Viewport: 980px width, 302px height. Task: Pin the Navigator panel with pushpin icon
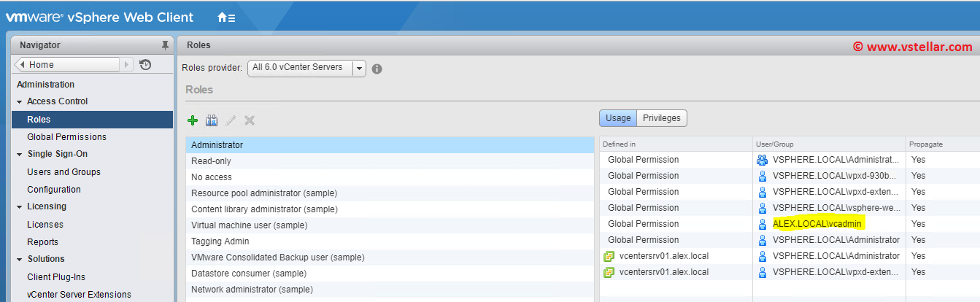[165, 45]
